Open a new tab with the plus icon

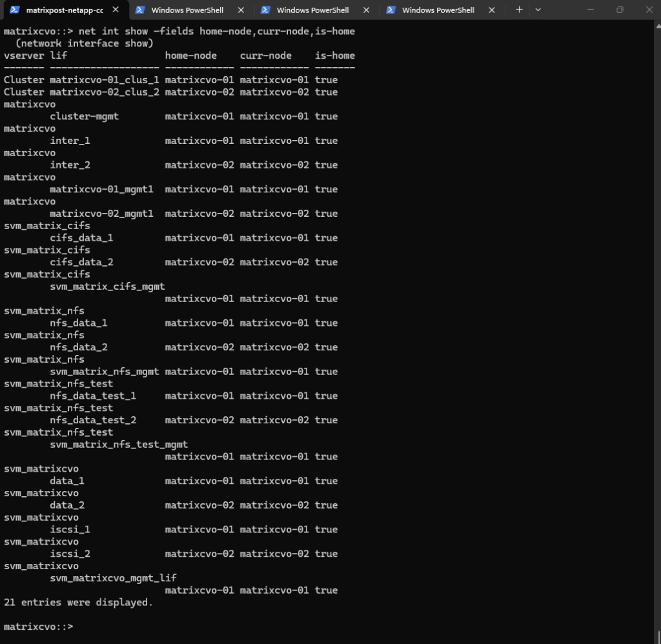pyautogui.click(x=519, y=10)
